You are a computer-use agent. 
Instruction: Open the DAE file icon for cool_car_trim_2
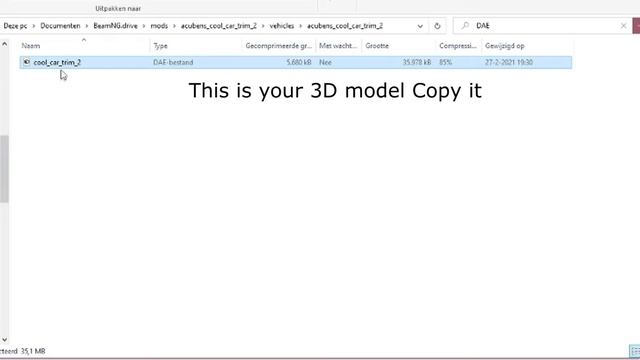click(x=27, y=62)
